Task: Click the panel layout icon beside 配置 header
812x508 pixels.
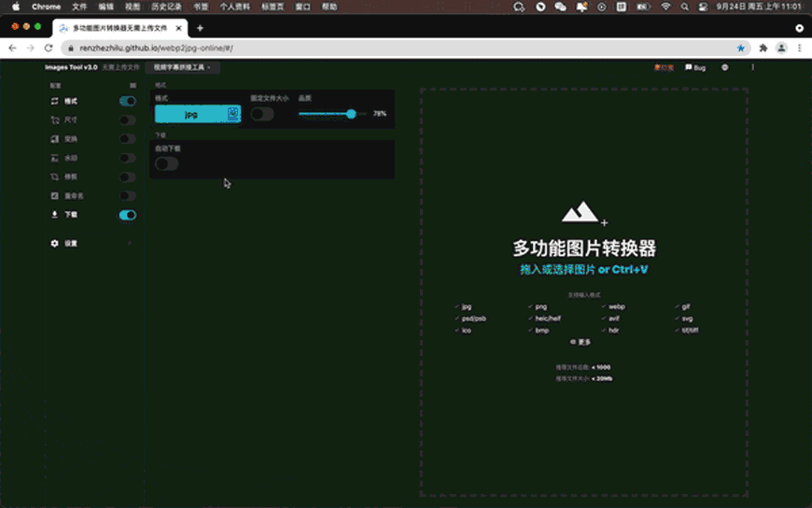Action: [133, 86]
